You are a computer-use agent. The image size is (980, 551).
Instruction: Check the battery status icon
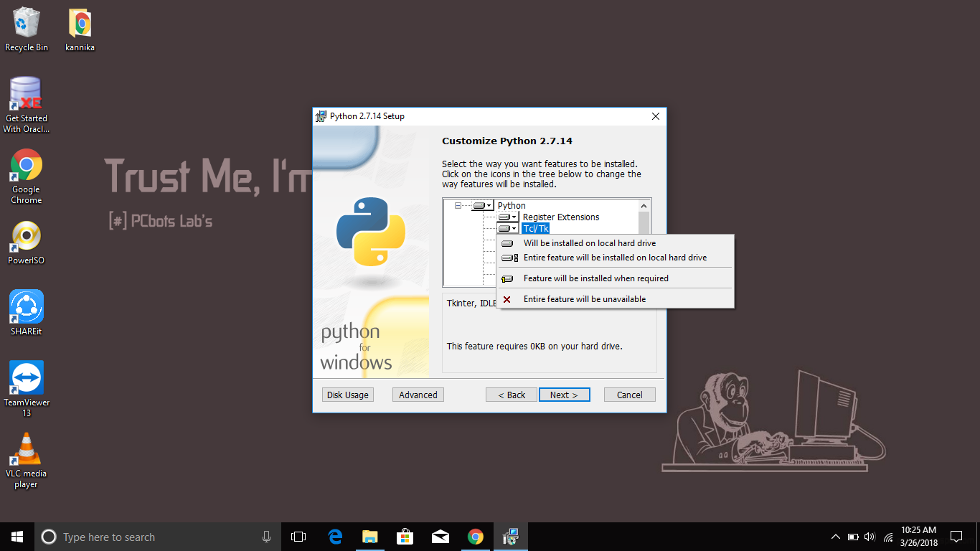[853, 537]
